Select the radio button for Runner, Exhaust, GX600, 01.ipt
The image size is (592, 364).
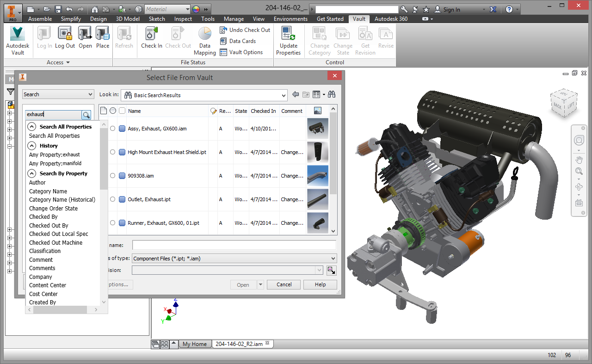[113, 223]
